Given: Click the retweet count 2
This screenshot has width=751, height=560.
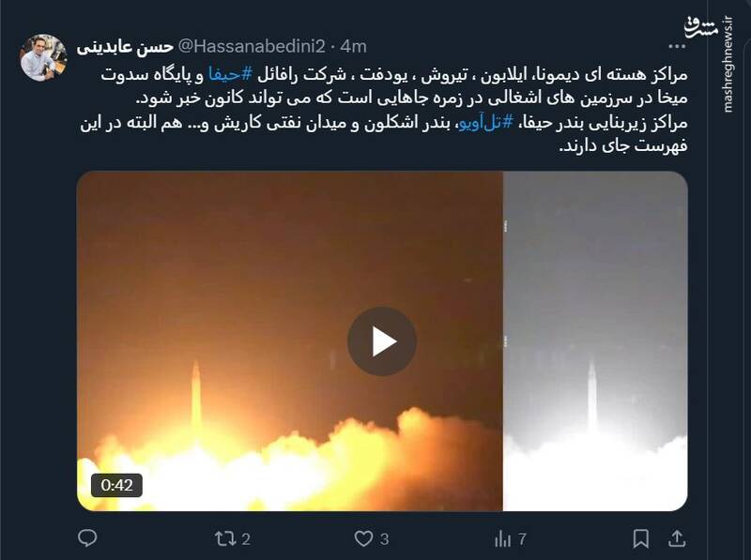Looking at the screenshot, I should point(246,539).
